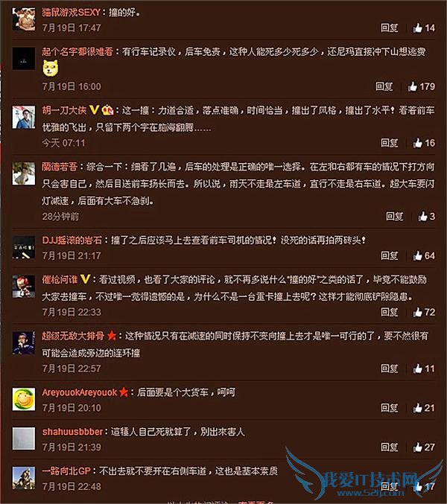This screenshot has height=504, width=447.
Task: Open 一路向北GP's avatar thumbnail
Action: point(24,478)
